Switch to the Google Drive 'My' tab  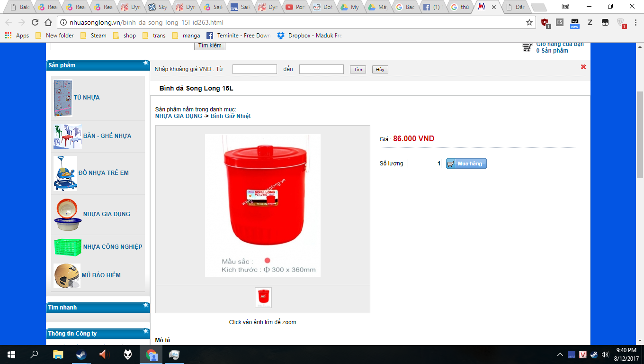click(x=349, y=7)
